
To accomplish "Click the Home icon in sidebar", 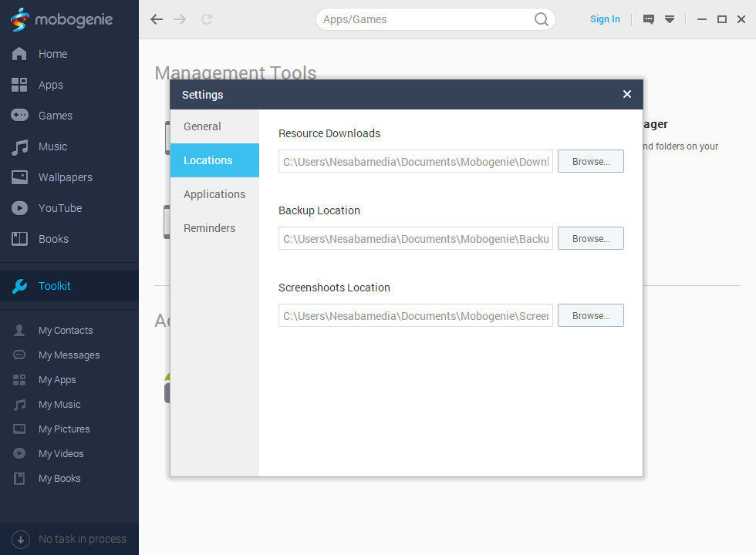I will pyautogui.click(x=19, y=54).
